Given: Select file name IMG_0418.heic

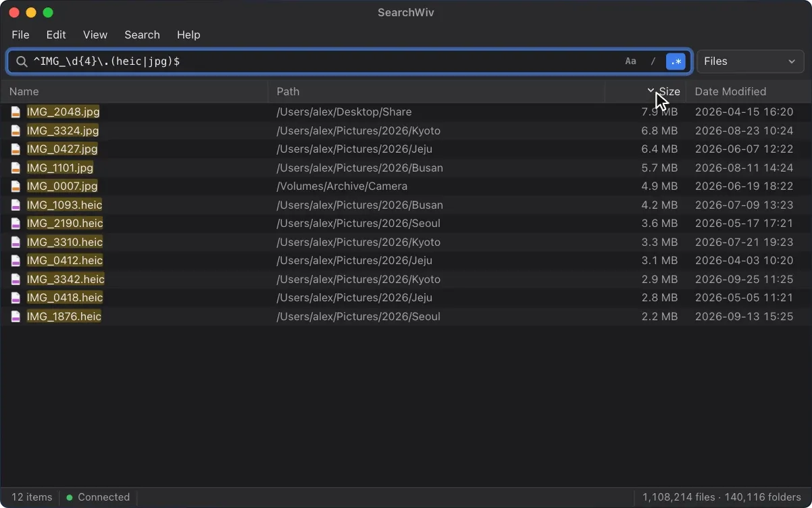Looking at the screenshot, I should (x=65, y=298).
